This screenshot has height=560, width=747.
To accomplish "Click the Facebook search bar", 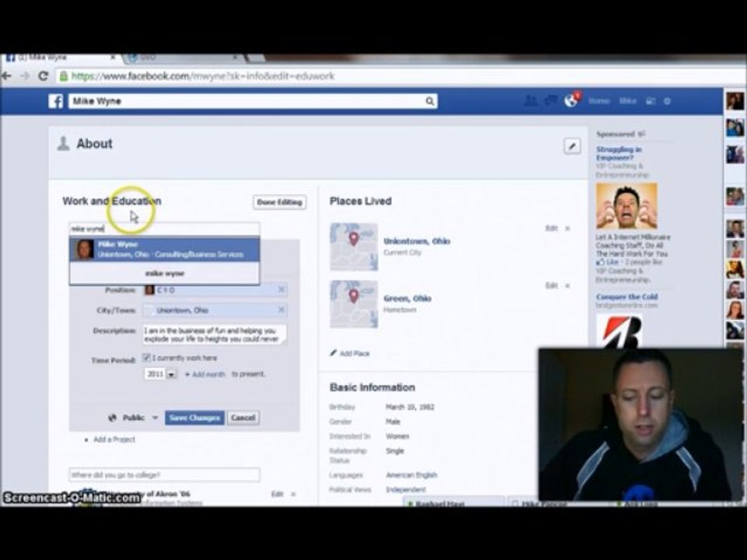I will (252, 101).
